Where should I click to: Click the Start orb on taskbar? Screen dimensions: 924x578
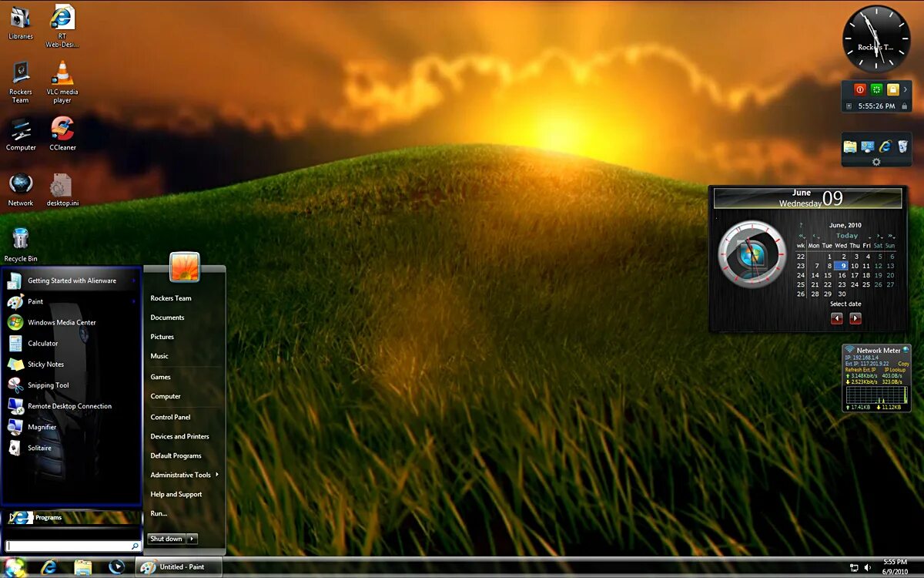coord(15,566)
